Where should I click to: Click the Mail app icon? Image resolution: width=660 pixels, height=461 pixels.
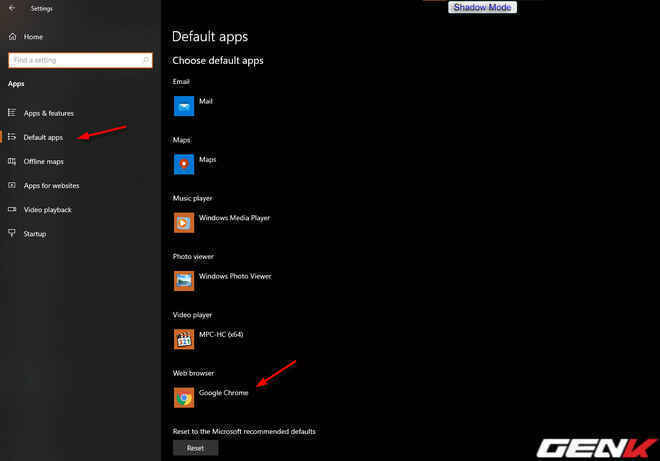[x=184, y=106]
